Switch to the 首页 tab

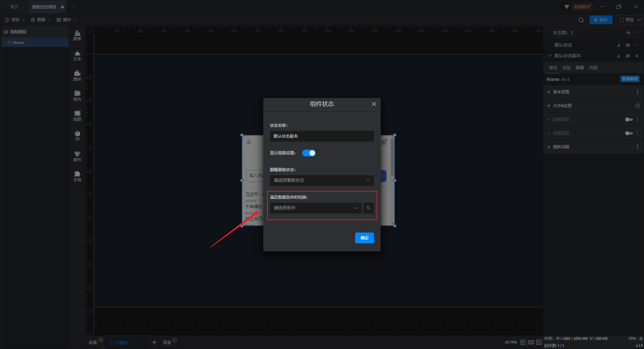point(14,7)
